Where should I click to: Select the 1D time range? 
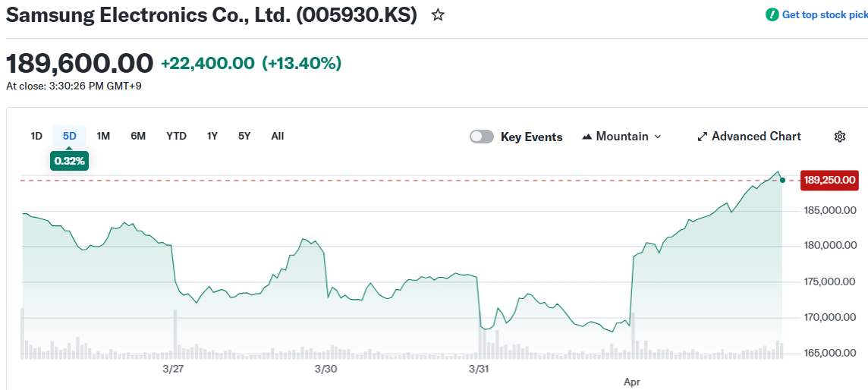coord(36,136)
